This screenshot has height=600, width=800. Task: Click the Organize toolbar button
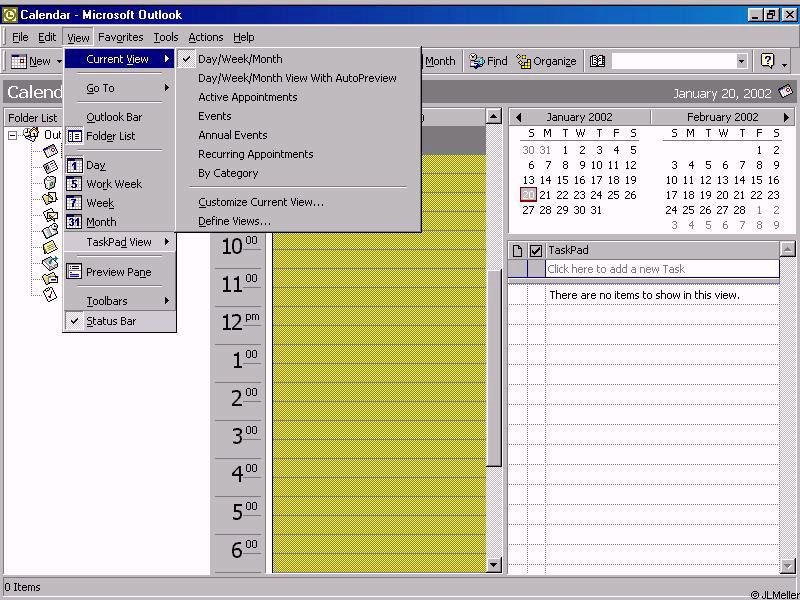546,61
